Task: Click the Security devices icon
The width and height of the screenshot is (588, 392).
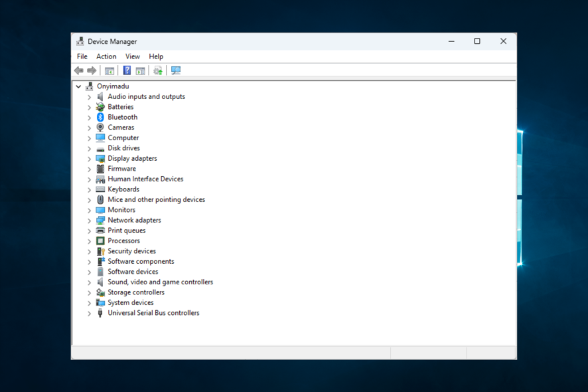Action: pyautogui.click(x=100, y=251)
